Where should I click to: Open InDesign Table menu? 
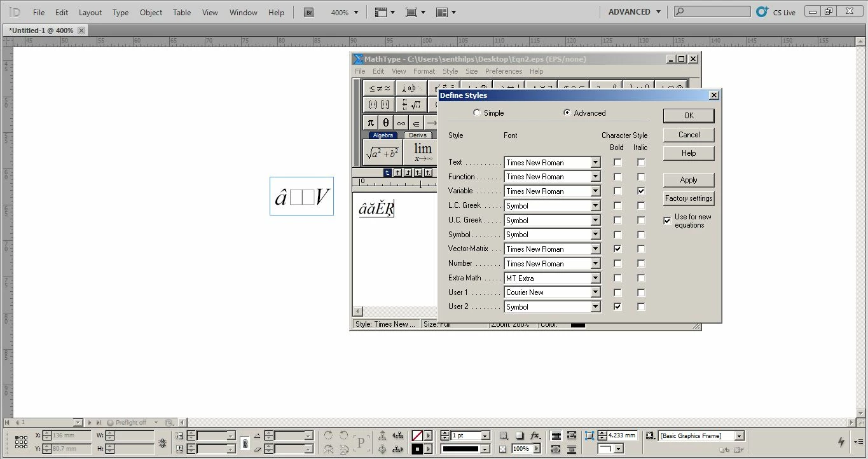182,12
